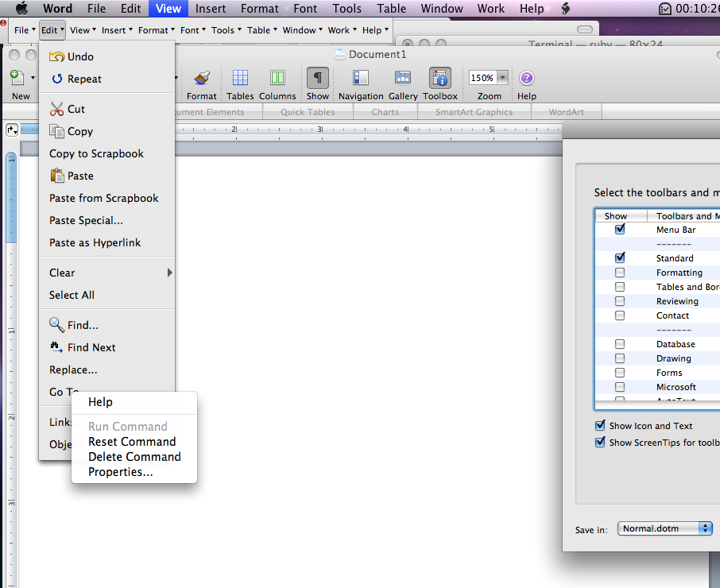Toggle Show ScreenTips for toolbars checkbox
720x588 pixels.
tap(600, 442)
